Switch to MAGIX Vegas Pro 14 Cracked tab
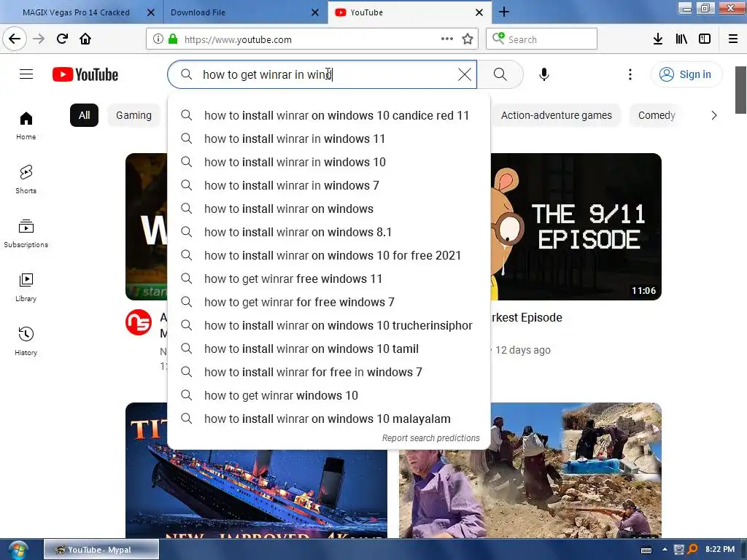Viewport: 747px width, 560px height. [x=76, y=12]
